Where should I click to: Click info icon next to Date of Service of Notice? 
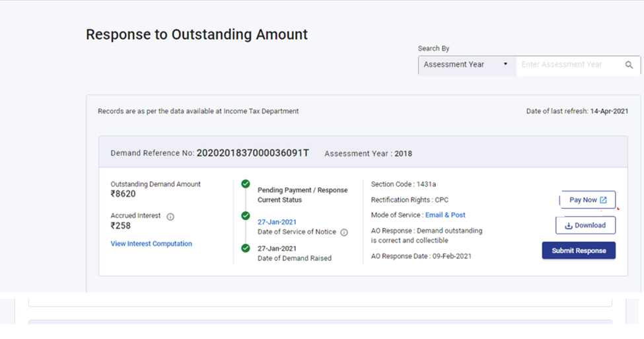[344, 233]
